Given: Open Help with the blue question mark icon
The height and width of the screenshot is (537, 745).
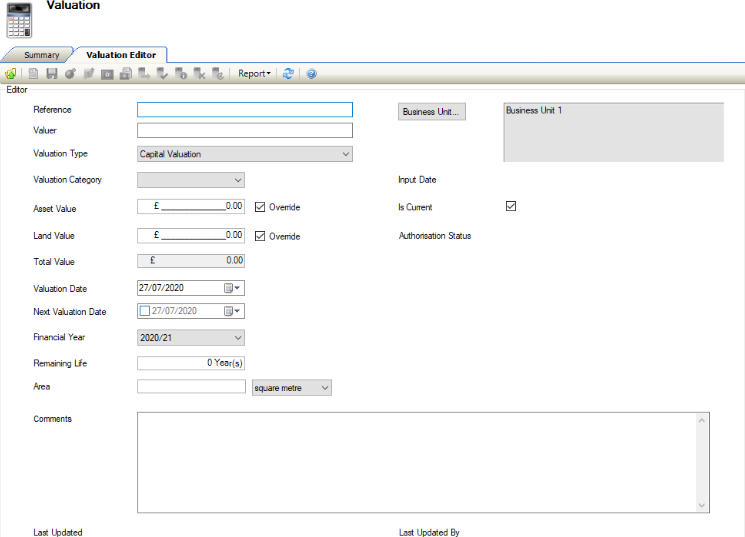Looking at the screenshot, I should [312, 74].
